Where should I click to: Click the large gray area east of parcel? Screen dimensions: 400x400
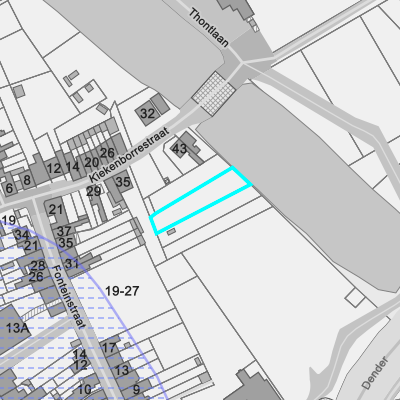tap(300, 187)
